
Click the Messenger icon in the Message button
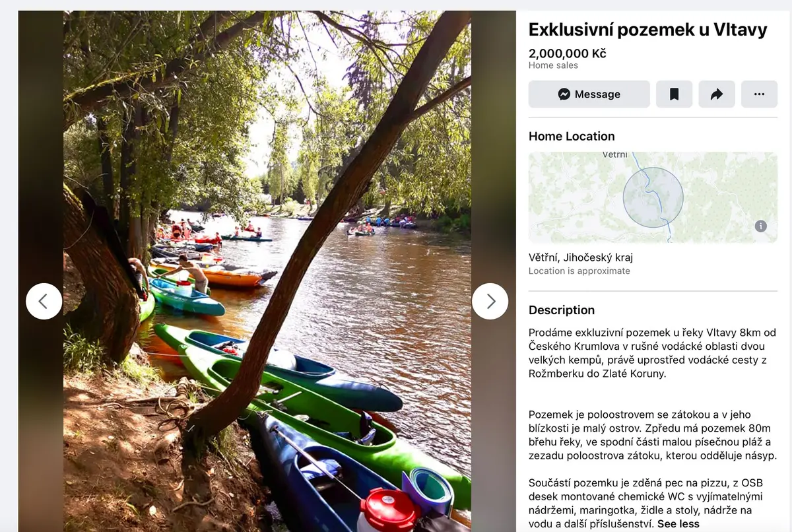click(564, 94)
